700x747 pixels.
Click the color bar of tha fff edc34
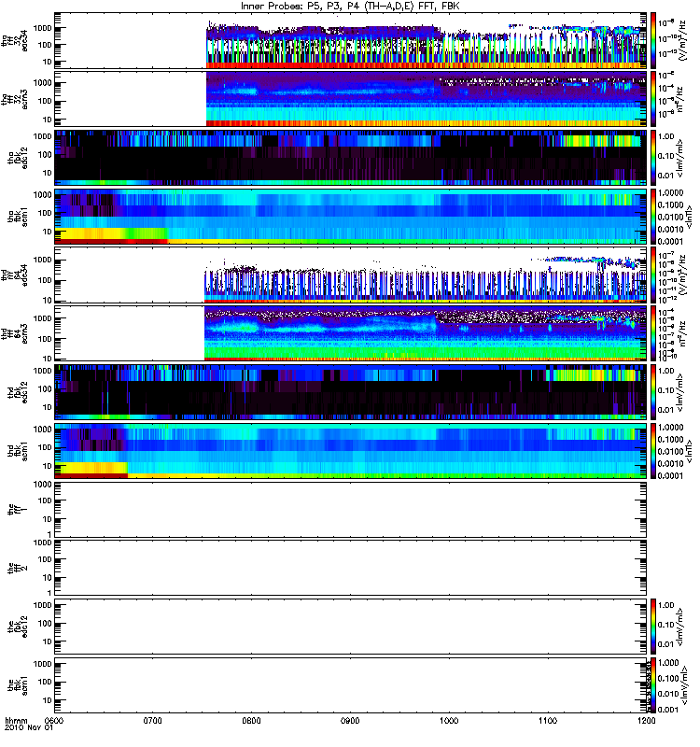tap(653, 40)
